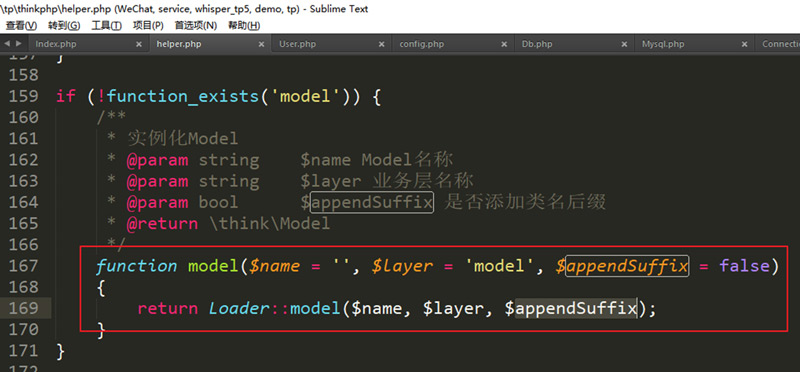Open the 工具(T) menu
This screenshot has width=800, height=372.
[106, 26]
